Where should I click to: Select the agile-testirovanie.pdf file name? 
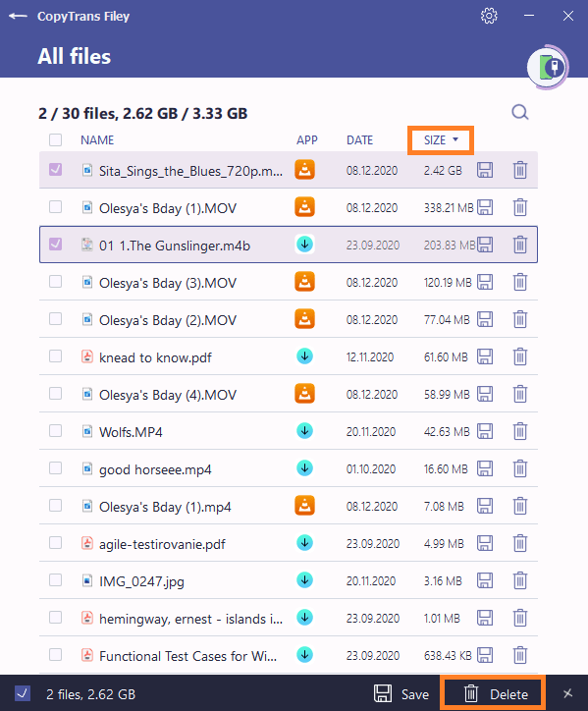tap(162, 544)
